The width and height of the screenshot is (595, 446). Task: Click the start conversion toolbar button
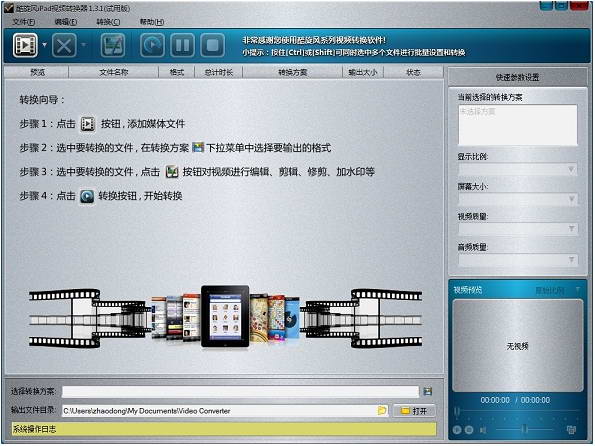[x=152, y=46]
